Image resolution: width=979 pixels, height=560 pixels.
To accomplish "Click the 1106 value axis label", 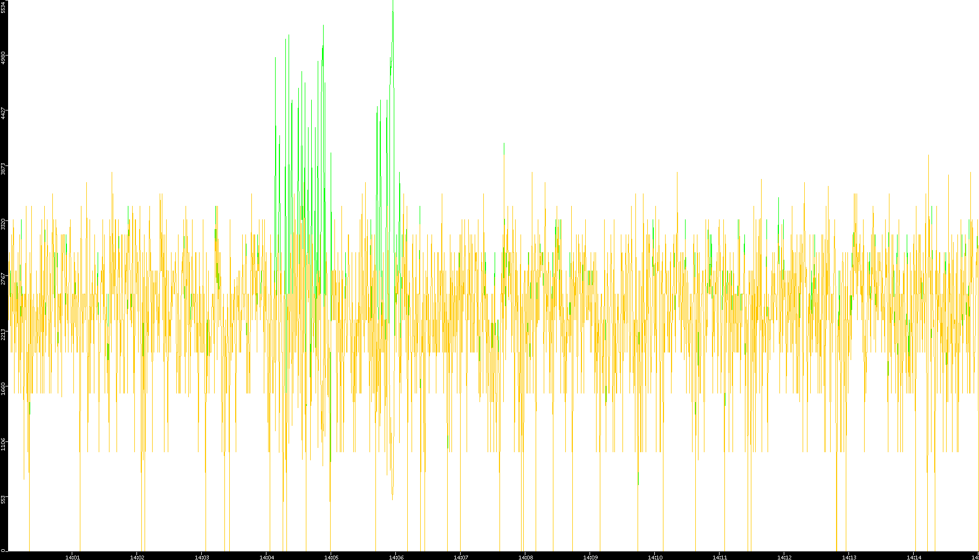I will [x=3, y=444].
